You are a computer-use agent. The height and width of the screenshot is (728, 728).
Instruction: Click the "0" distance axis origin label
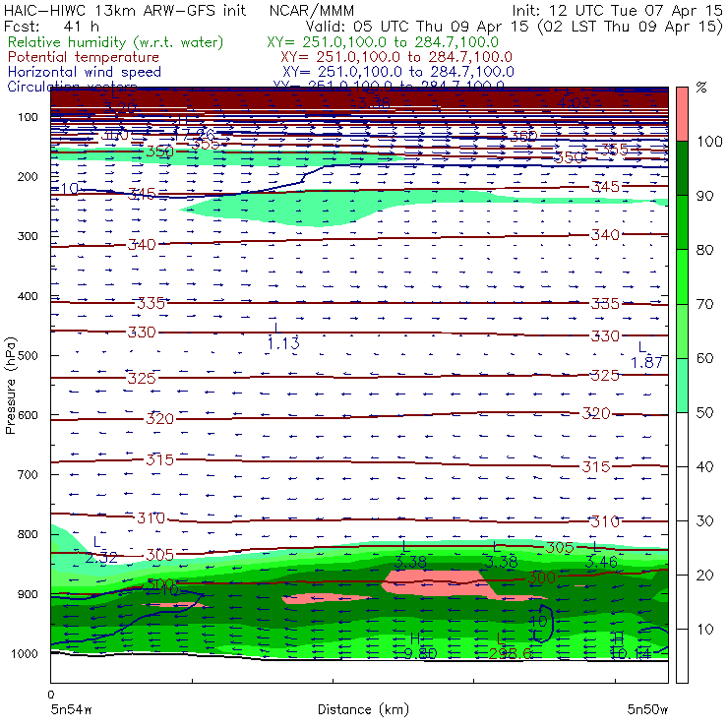(x=50, y=695)
